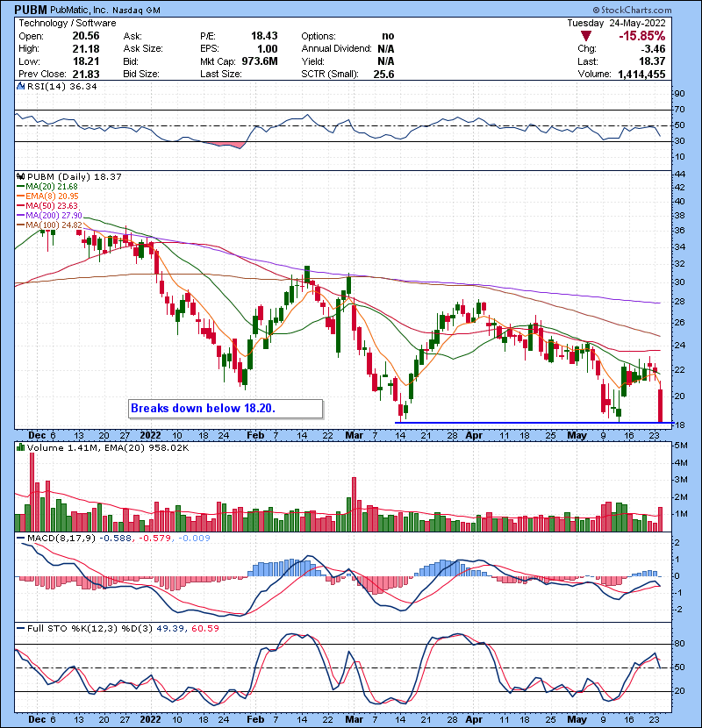
Task: Click the tall red volume bar in early March
Action: [x=354, y=504]
